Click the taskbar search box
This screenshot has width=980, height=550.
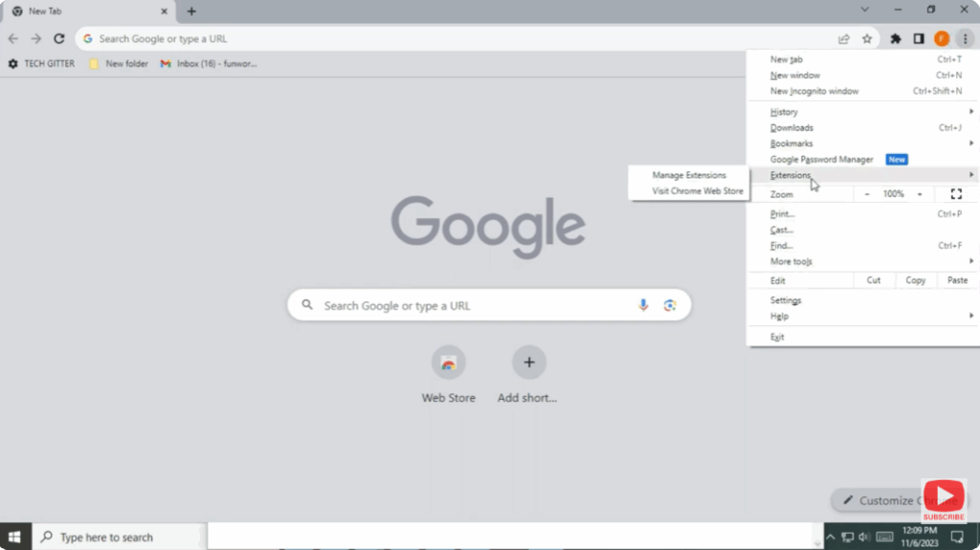pyautogui.click(x=119, y=537)
